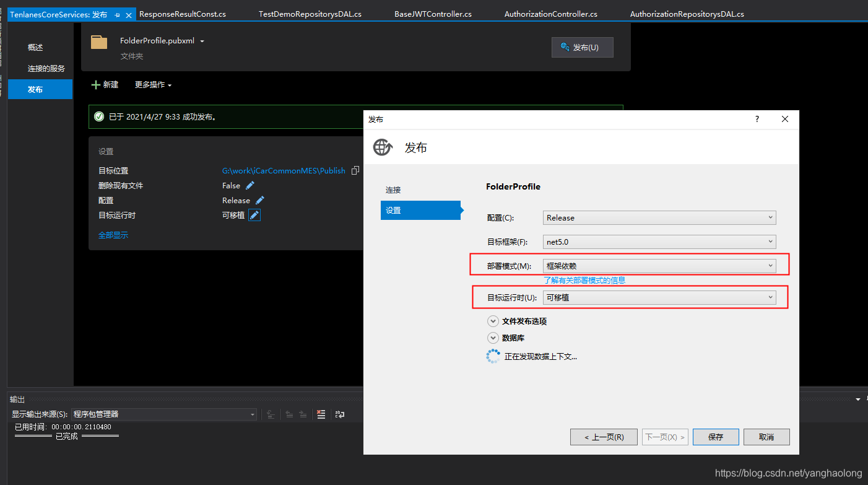Click the 发布(U) button
Viewport: 868px width, 485px height.
(582, 47)
